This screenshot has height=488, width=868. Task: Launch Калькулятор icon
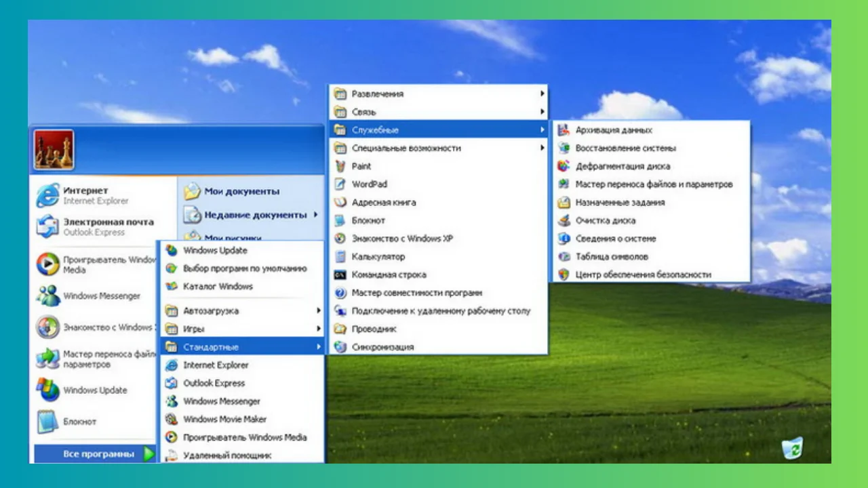[340, 257]
